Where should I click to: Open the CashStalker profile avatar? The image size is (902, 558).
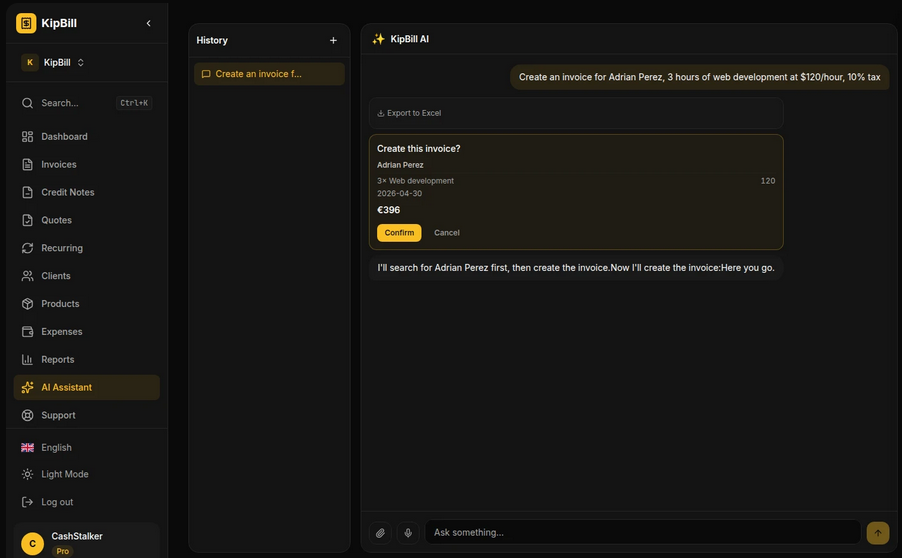[x=32, y=544]
